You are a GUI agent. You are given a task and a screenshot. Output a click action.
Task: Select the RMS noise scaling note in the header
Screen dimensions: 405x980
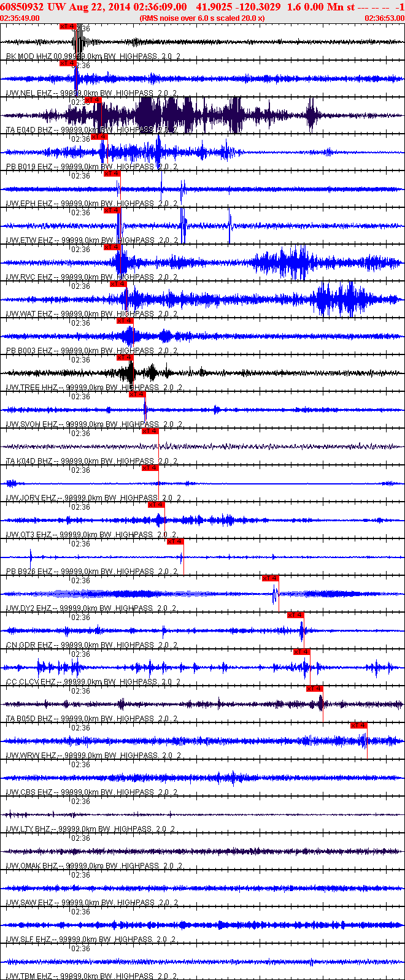[202, 18]
